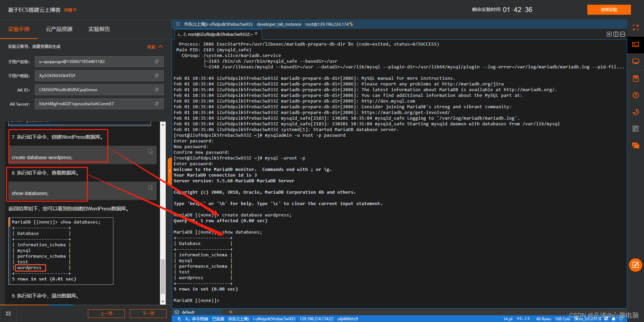Open the remote desktop monitor icon
Screen dimensions: 644x322
point(636,61)
